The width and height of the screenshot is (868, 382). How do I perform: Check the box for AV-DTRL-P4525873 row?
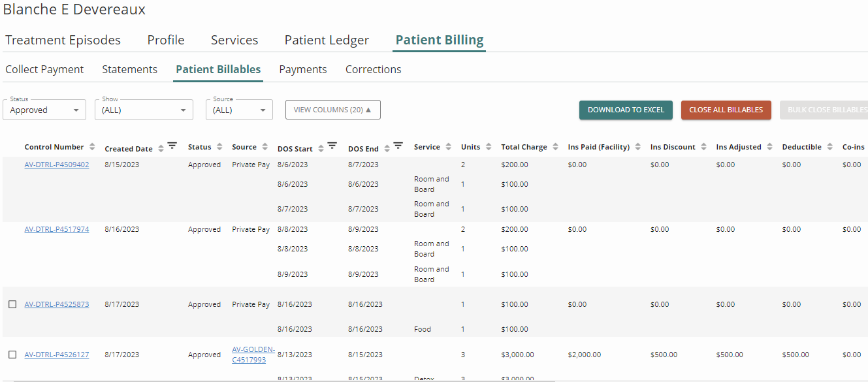12,304
